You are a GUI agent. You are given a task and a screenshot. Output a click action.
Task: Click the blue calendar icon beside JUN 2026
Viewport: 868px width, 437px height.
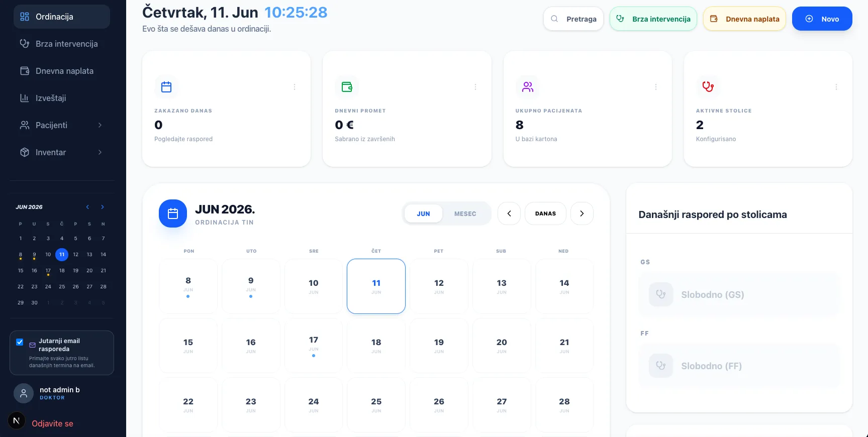tap(173, 213)
